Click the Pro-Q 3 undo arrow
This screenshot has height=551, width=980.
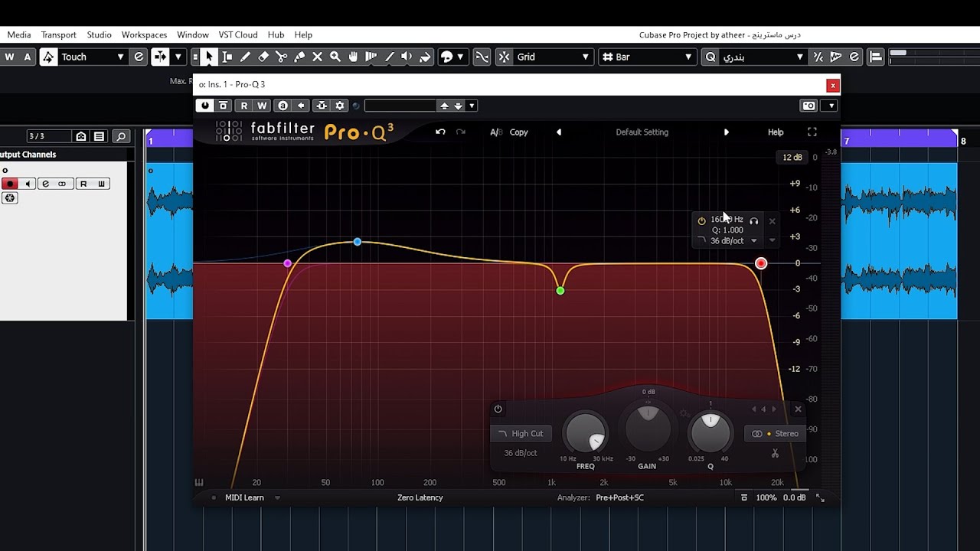pyautogui.click(x=440, y=132)
